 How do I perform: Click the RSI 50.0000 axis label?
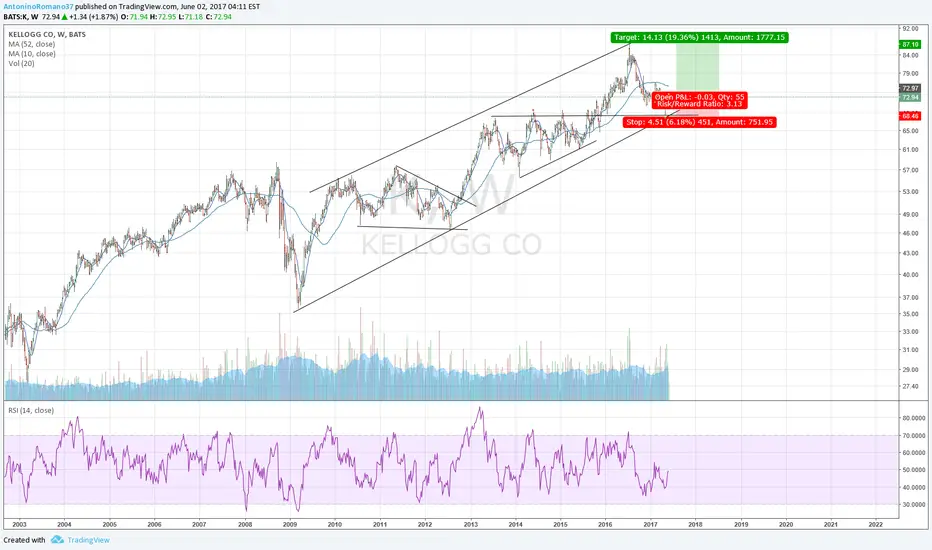pyautogui.click(x=914, y=470)
